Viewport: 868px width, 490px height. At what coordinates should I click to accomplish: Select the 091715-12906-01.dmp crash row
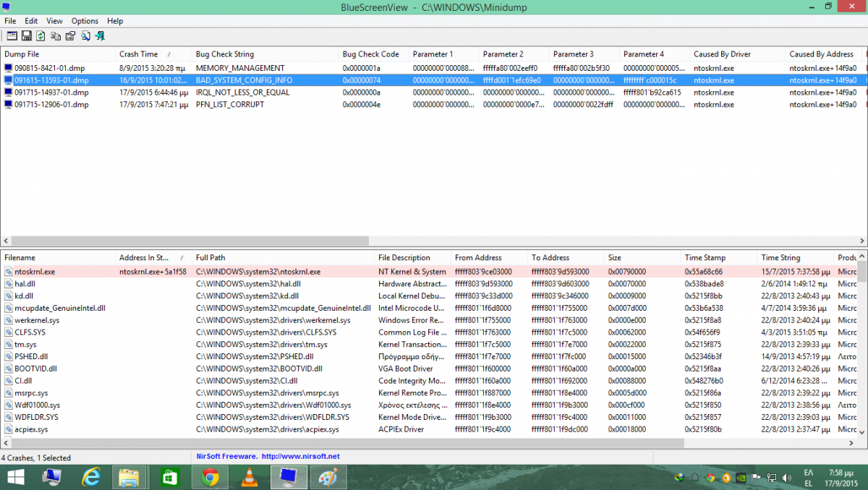[51, 105]
